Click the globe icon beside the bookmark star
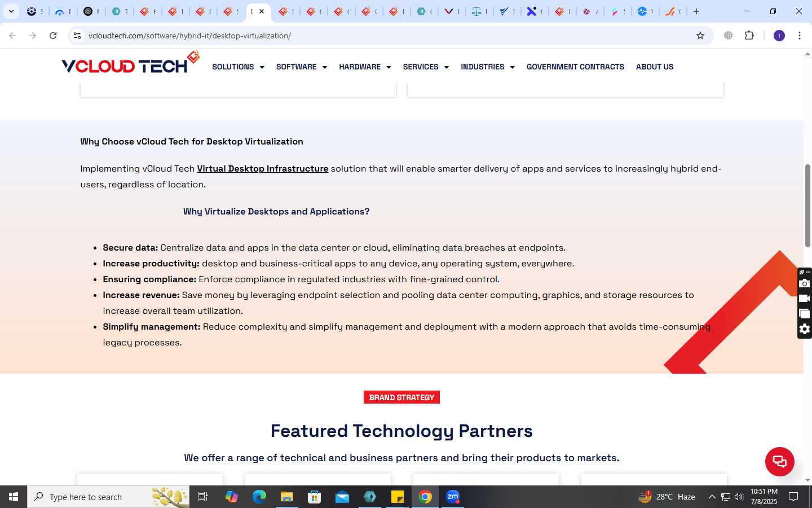Viewport: 812px width, 508px height. 729,36
